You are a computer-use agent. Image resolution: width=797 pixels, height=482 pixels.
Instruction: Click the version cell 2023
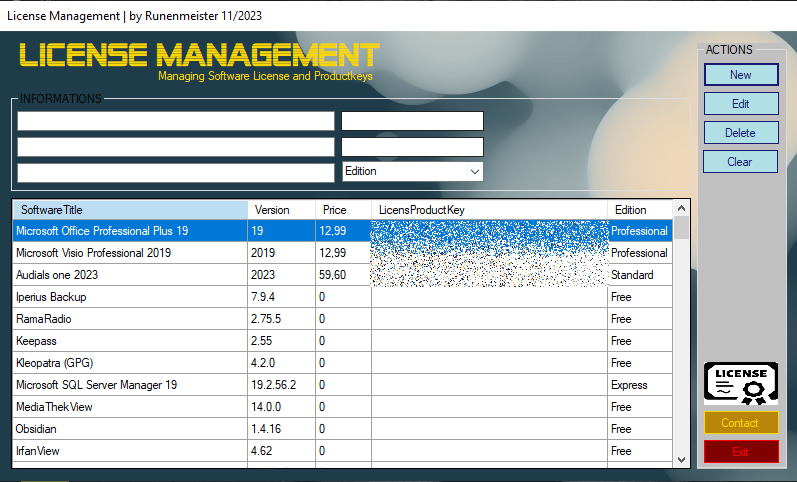pos(282,275)
